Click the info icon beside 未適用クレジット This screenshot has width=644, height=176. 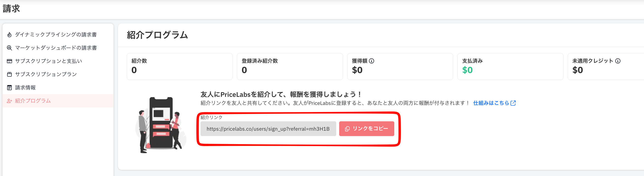pyautogui.click(x=618, y=61)
